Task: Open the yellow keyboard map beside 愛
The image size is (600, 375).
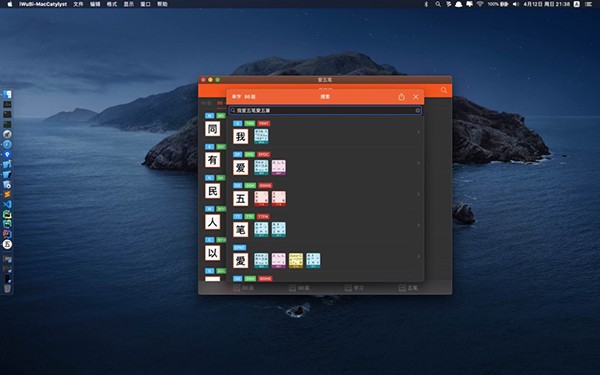Action: [x=296, y=260]
